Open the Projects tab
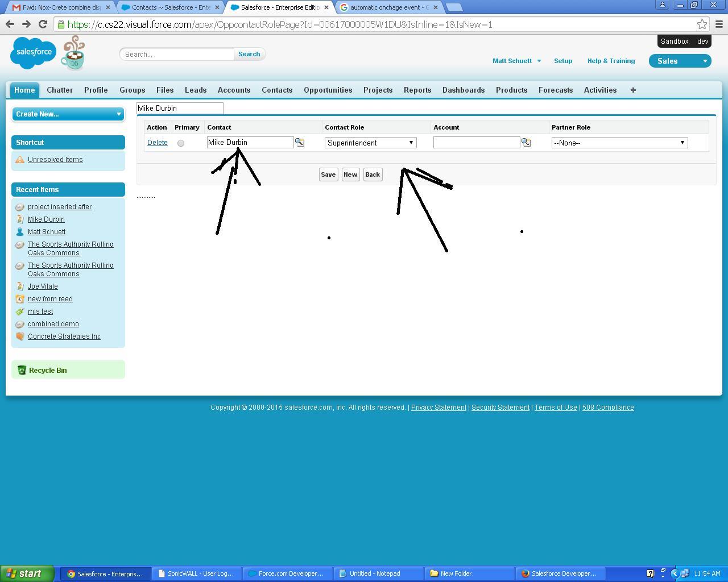The width and height of the screenshot is (728, 582). click(378, 90)
